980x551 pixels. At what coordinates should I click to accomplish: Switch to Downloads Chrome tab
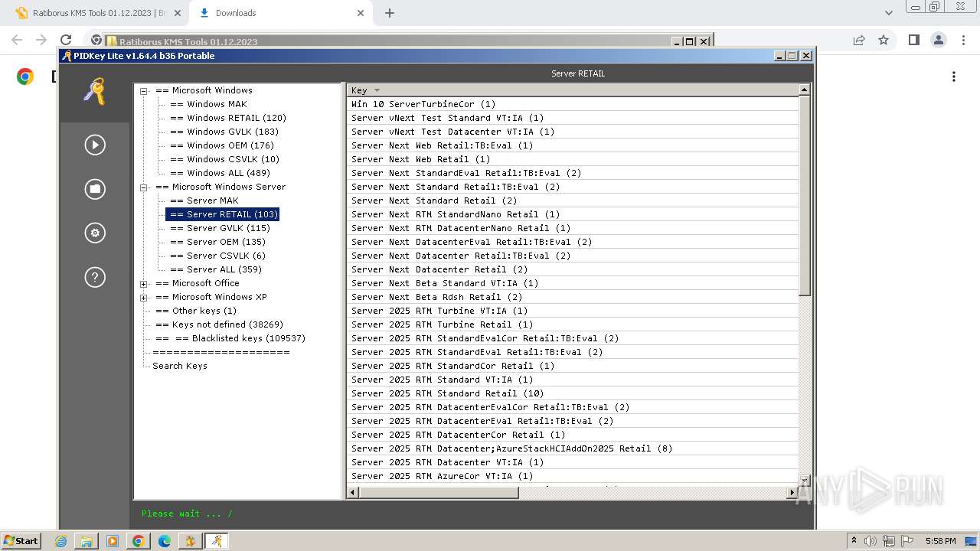point(280,13)
